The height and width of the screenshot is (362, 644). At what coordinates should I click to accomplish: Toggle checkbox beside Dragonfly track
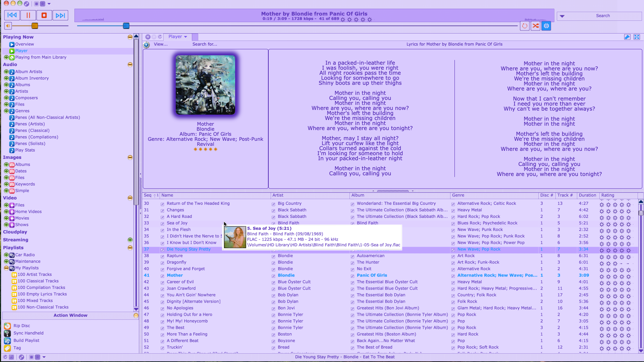point(162,263)
